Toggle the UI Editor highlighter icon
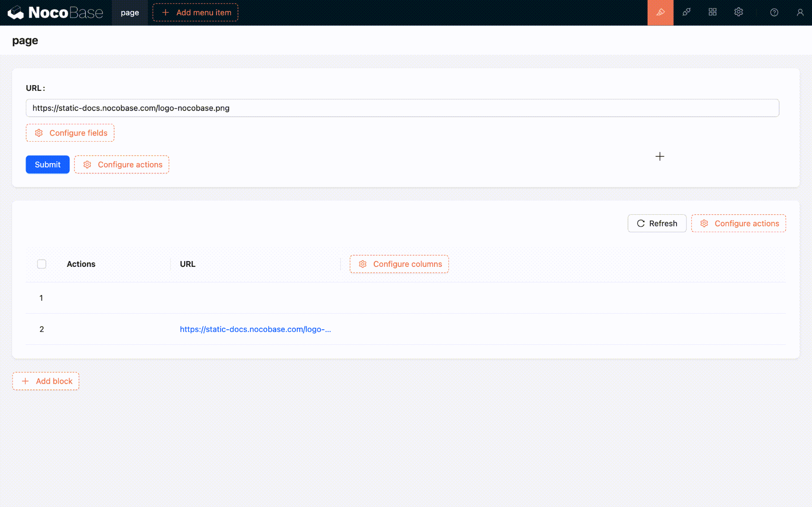The image size is (812, 507). [660, 12]
